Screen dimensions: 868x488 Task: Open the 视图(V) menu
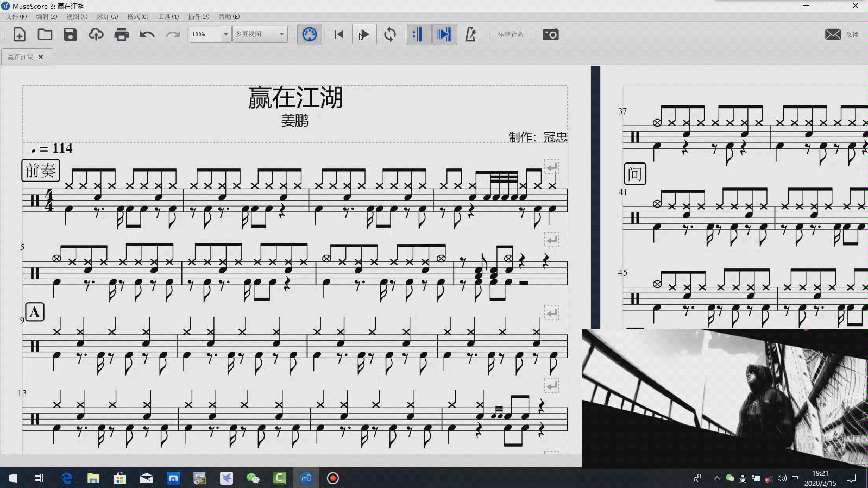pos(77,17)
